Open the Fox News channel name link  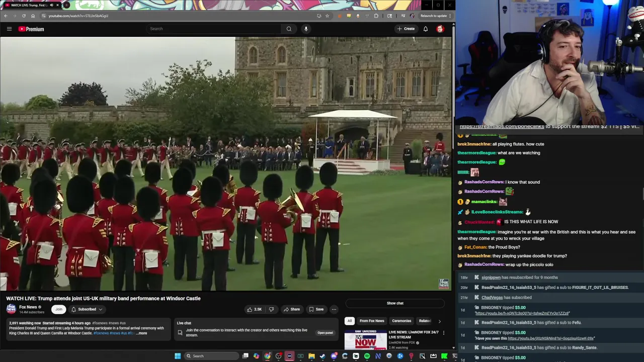(x=28, y=307)
